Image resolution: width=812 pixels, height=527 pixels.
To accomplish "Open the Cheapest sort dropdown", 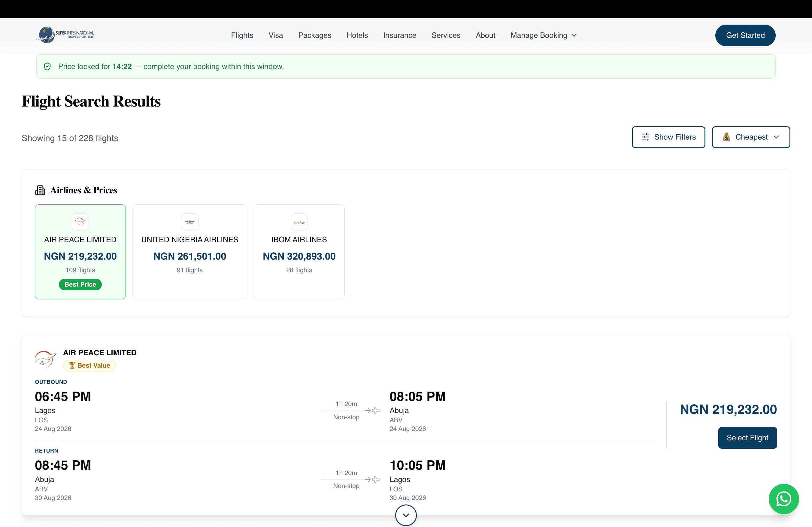I will (x=750, y=137).
